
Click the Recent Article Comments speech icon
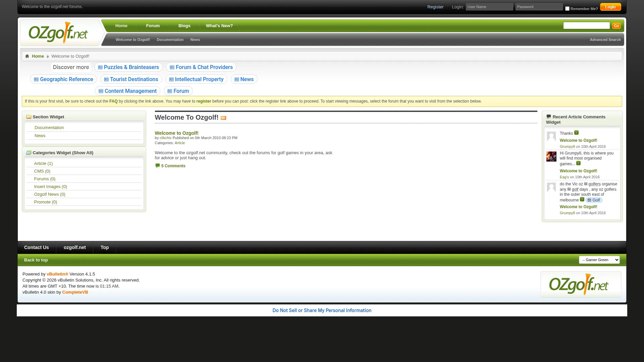(x=549, y=117)
